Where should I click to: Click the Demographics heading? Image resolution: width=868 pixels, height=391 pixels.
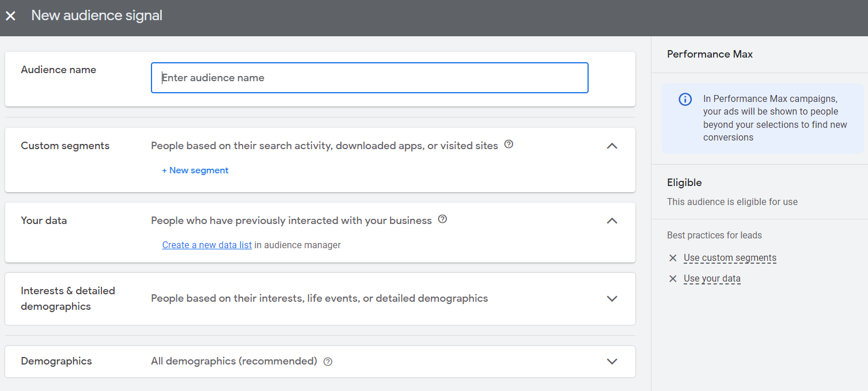coord(56,361)
